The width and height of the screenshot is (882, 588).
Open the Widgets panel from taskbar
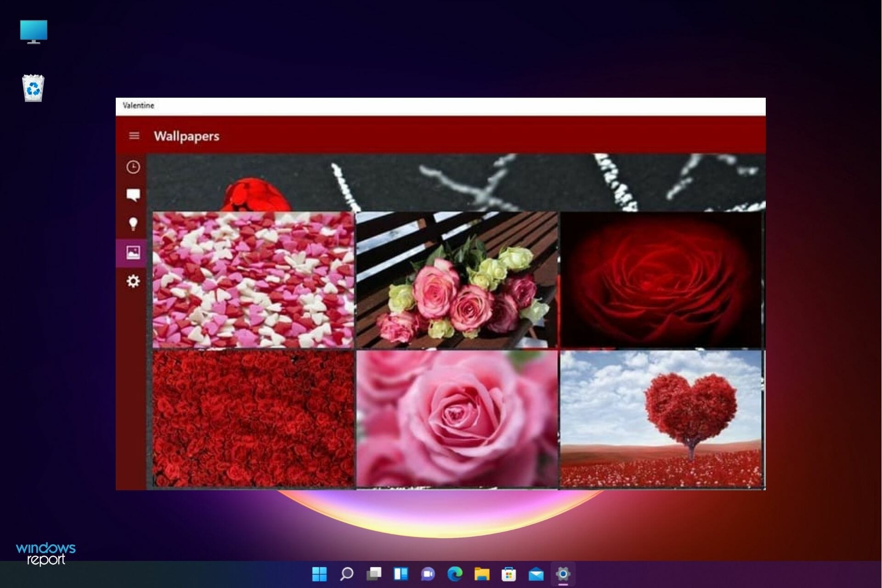[x=401, y=574]
